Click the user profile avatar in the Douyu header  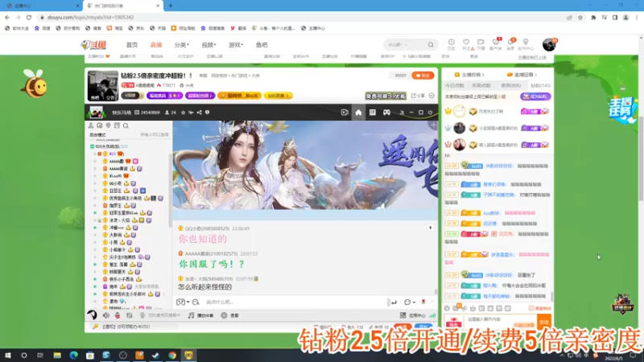pyautogui.click(x=549, y=44)
